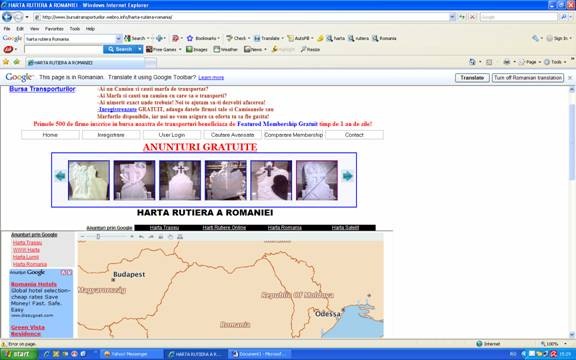Expand the address bar URL history dropdown

click(x=452, y=17)
